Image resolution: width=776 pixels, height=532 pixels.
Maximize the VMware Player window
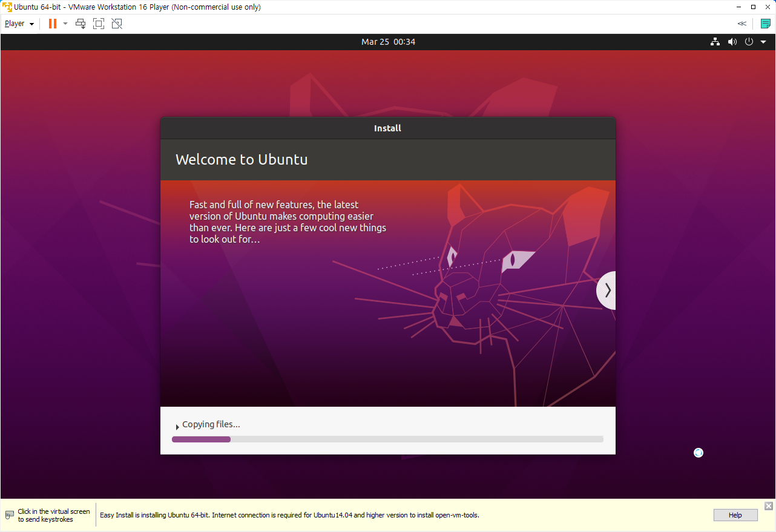pos(753,7)
